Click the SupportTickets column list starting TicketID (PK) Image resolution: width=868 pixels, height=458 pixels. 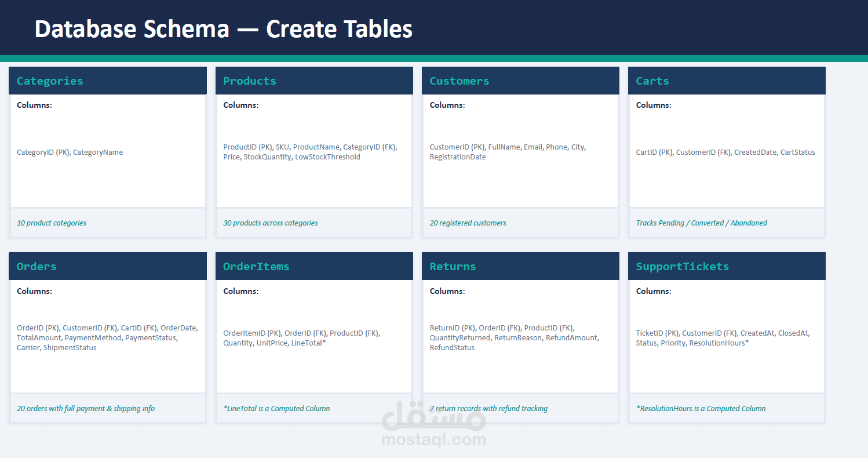[x=723, y=338]
